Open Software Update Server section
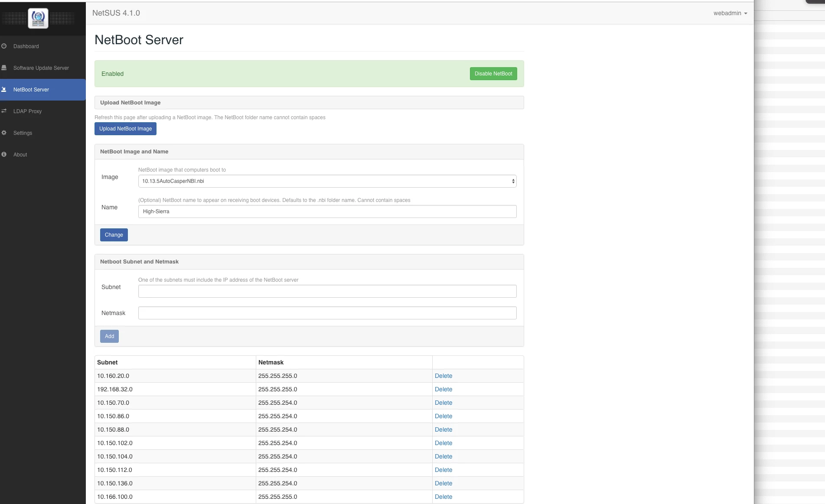The width and height of the screenshot is (825, 504). (41, 68)
